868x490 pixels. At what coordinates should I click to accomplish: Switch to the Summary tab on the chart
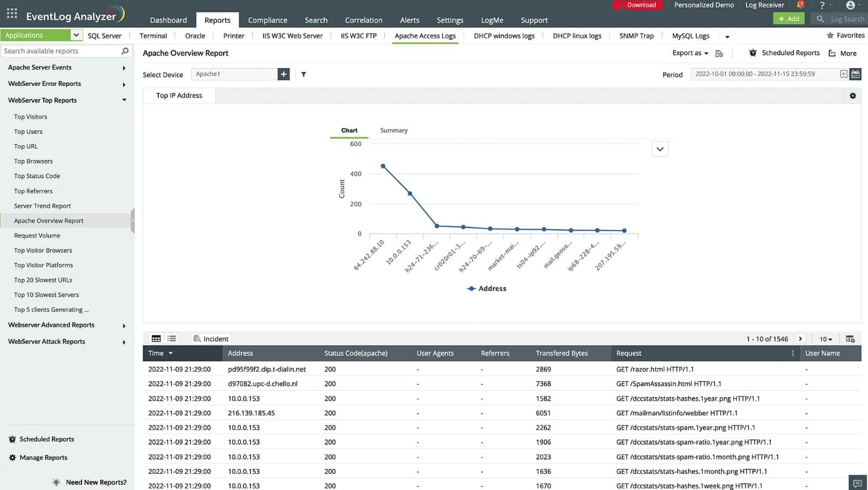tap(393, 130)
